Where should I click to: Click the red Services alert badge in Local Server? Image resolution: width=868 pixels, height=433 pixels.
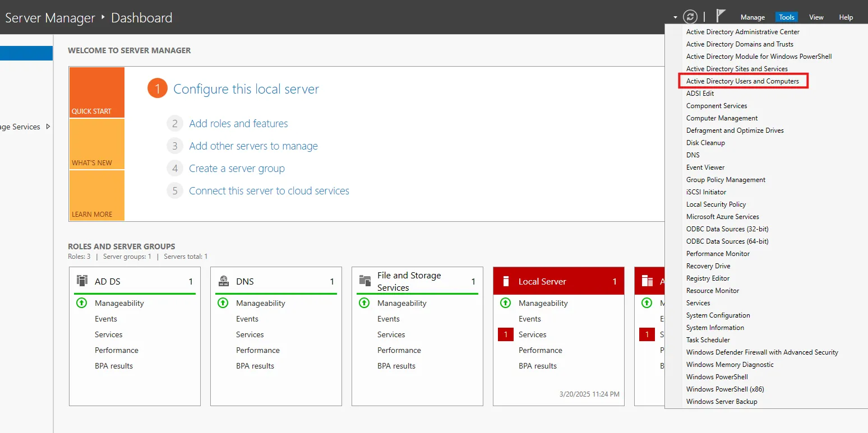[506, 334]
